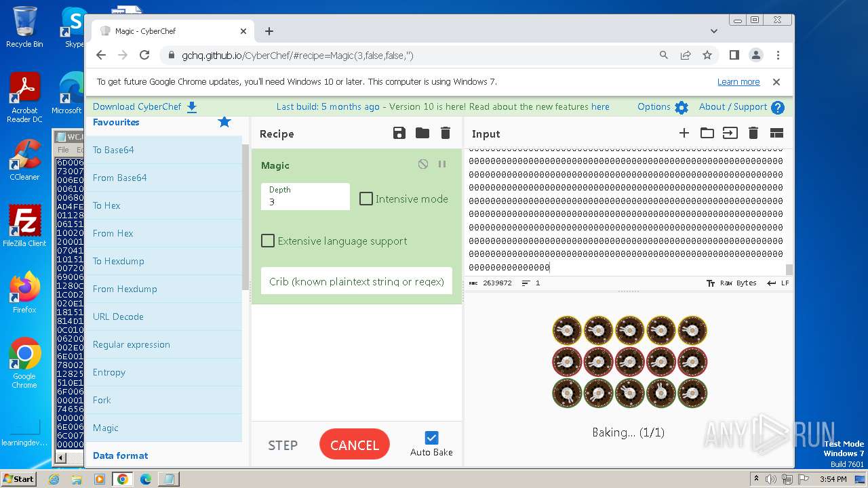
Task: Click the search icon in the address bar
Action: coord(664,56)
